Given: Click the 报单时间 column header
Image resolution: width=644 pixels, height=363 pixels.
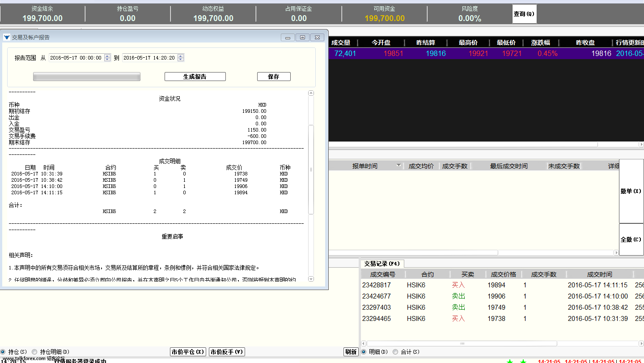Looking at the screenshot, I should coord(365,166).
